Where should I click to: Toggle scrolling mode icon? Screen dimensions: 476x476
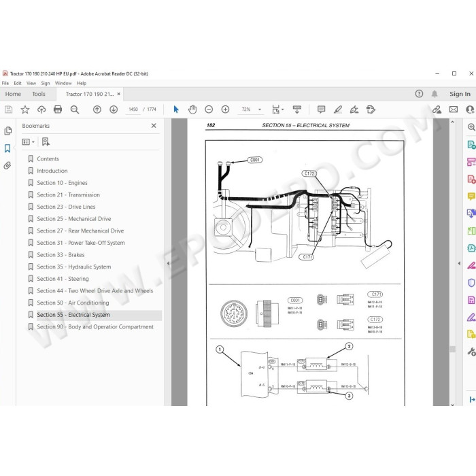pos(297,109)
